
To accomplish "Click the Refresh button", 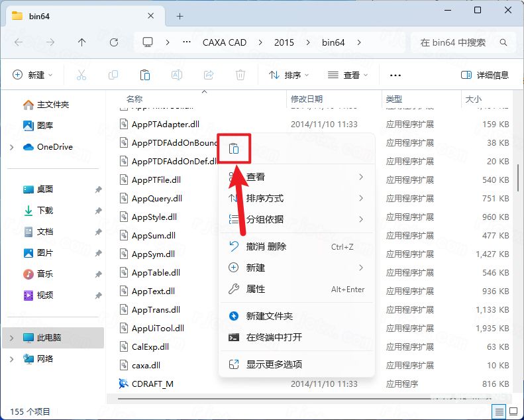I will click(x=114, y=42).
